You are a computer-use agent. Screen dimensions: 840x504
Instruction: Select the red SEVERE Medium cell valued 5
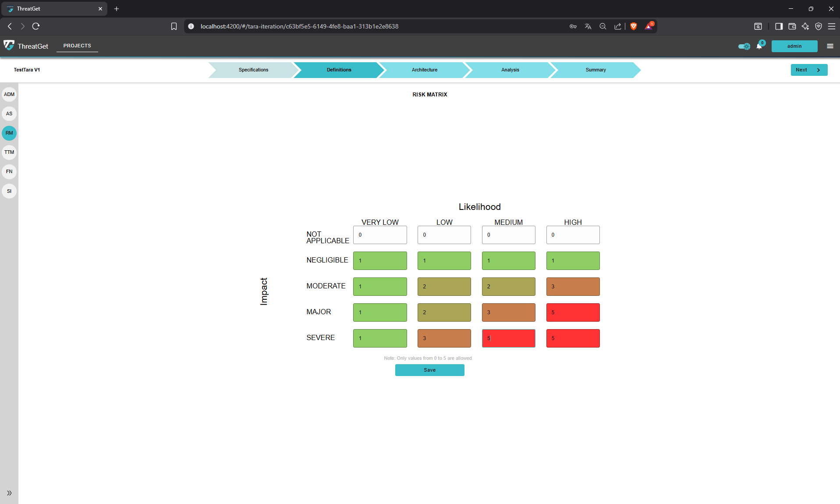coord(508,338)
